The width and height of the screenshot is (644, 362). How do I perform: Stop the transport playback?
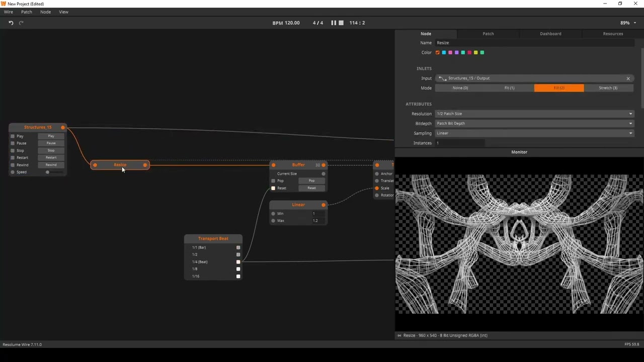[341, 23]
